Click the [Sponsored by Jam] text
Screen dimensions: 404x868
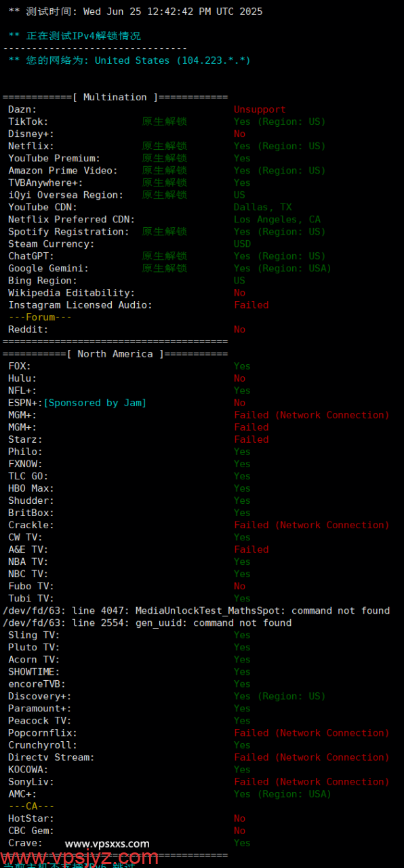point(95,403)
